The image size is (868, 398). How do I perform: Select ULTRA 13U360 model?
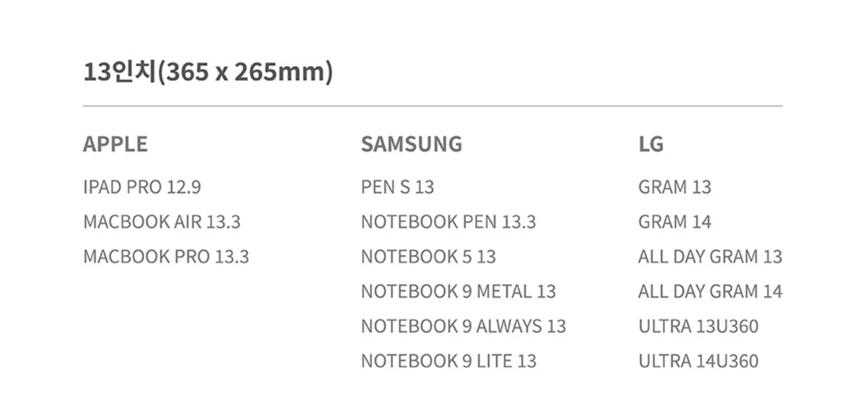point(698,326)
